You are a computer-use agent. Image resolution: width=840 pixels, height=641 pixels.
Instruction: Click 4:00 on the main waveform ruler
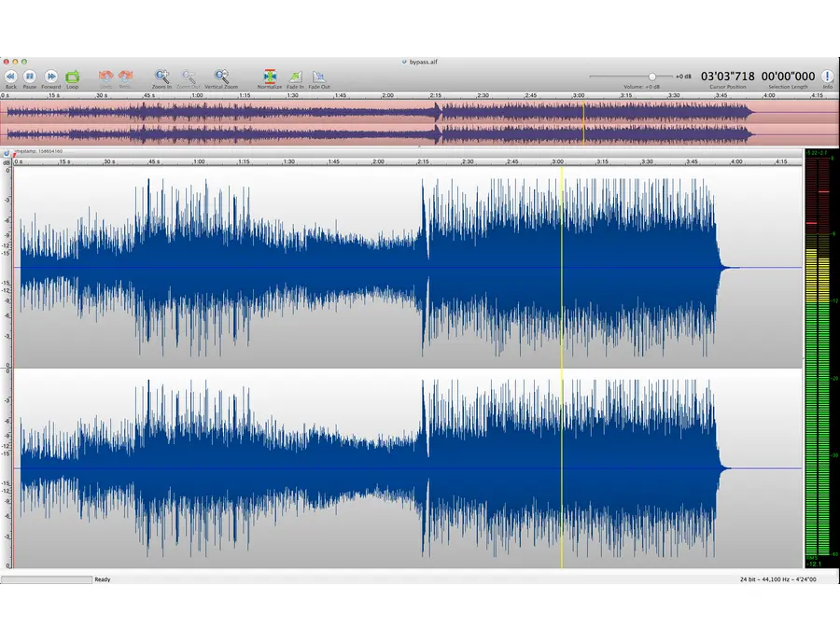736,161
